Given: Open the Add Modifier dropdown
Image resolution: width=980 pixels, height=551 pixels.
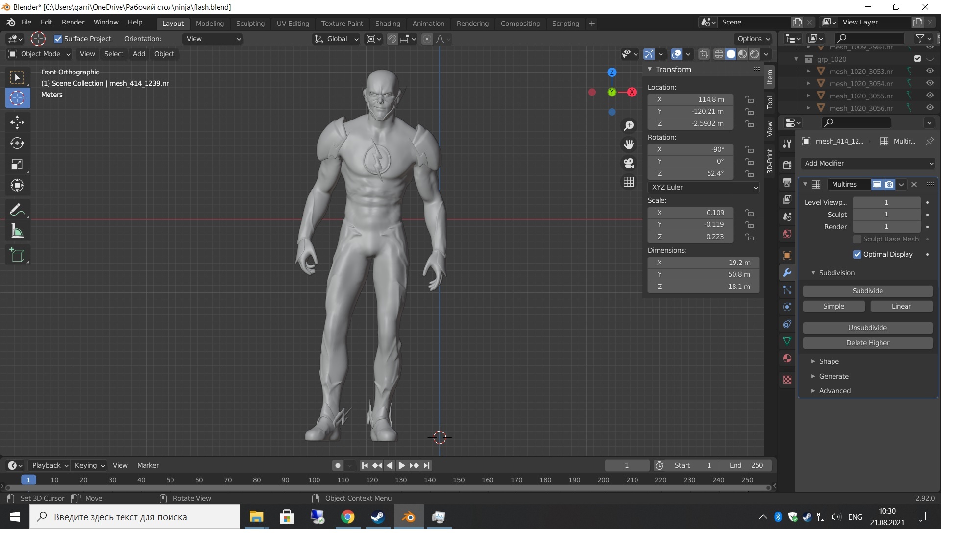Looking at the screenshot, I should click(x=868, y=163).
